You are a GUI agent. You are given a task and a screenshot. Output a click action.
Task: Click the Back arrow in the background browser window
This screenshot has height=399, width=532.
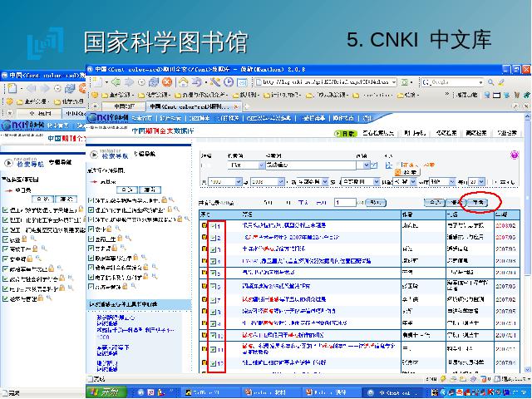(x=32, y=89)
